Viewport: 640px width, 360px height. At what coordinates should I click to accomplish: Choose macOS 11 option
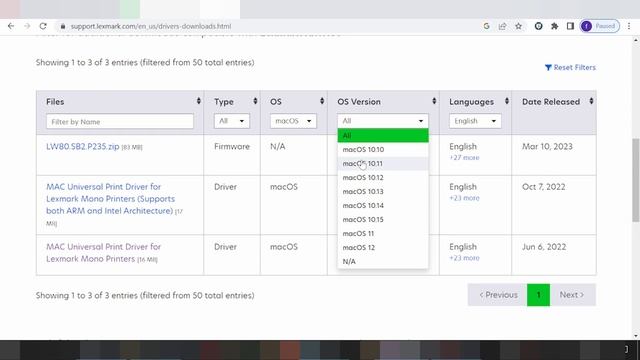(x=383, y=233)
